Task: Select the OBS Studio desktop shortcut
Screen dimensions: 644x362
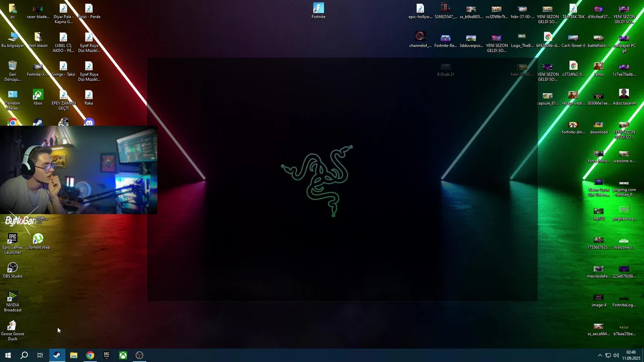Action: click(x=13, y=270)
